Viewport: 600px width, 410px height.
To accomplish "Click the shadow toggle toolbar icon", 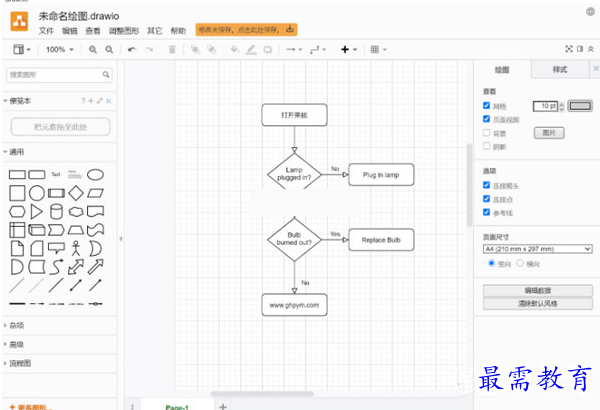I will [x=267, y=49].
